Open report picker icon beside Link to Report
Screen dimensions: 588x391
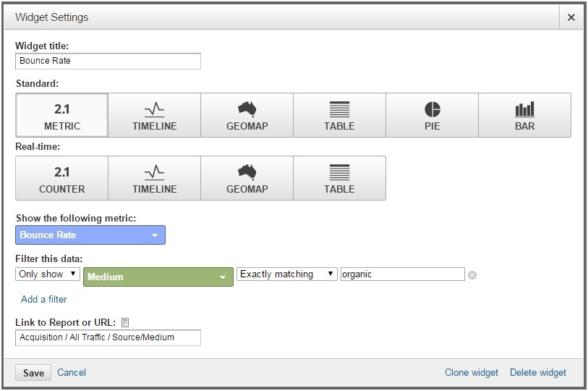point(125,322)
